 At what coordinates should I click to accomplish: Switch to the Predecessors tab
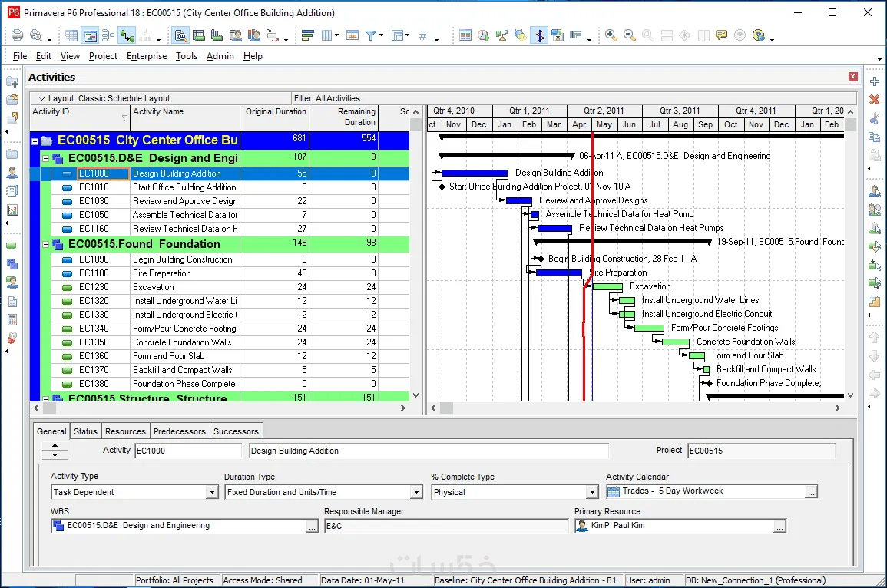click(x=179, y=431)
